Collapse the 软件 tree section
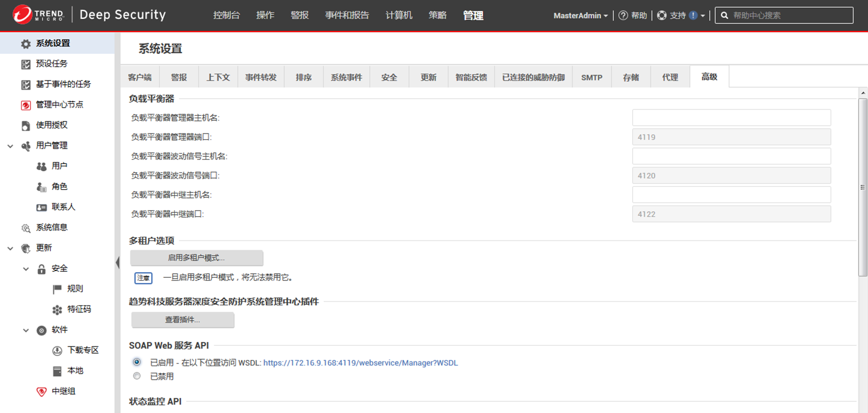This screenshot has width=868, height=413. click(26, 330)
